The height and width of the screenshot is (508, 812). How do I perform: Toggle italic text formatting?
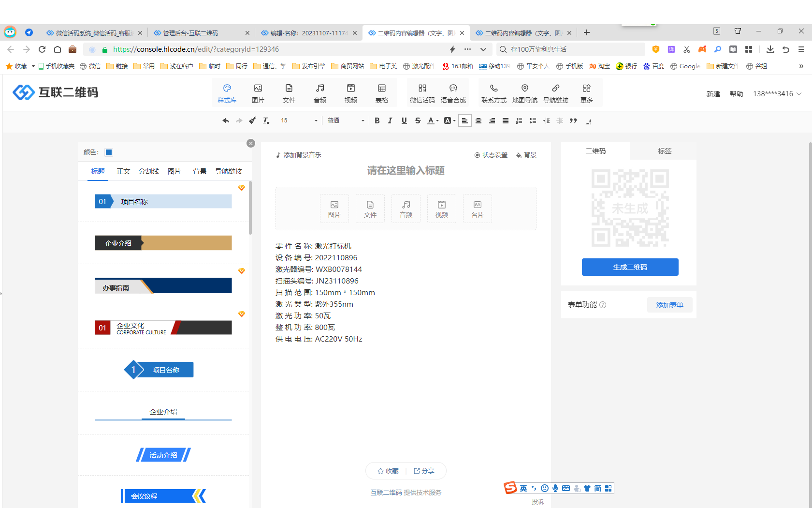point(390,120)
